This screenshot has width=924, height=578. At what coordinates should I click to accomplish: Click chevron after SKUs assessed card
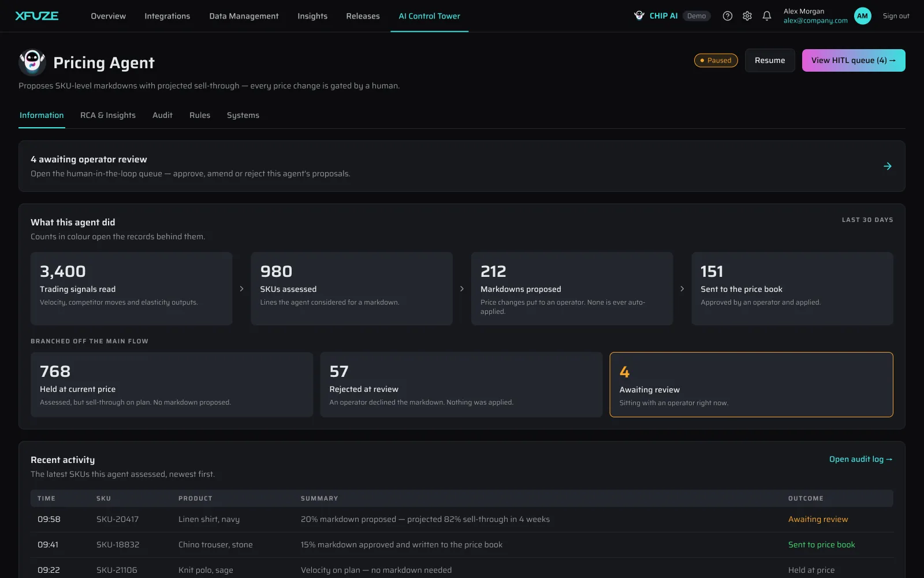pyautogui.click(x=462, y=288)
